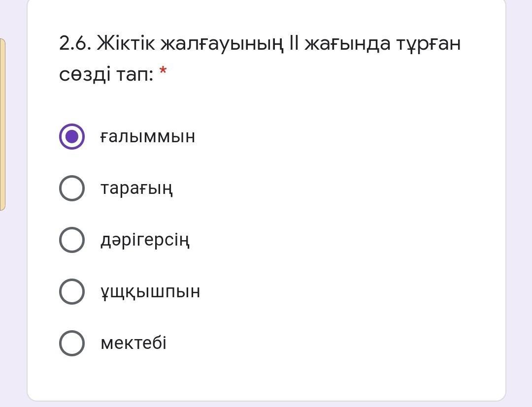Select the radio button for ғалыммын
Image resolution: width=532 pixels, height=407 pixels.
pyautogui.click(x=72, y=136)
